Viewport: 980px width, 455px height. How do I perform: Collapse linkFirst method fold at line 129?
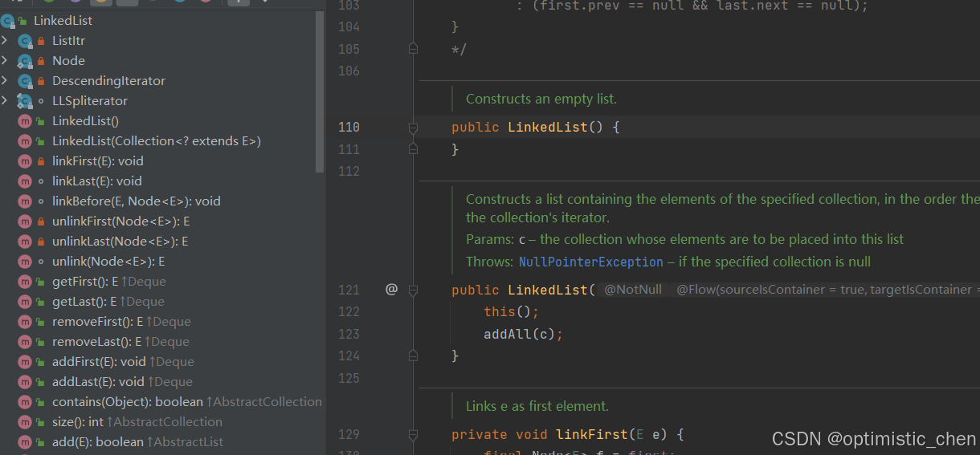click(413, 434)
